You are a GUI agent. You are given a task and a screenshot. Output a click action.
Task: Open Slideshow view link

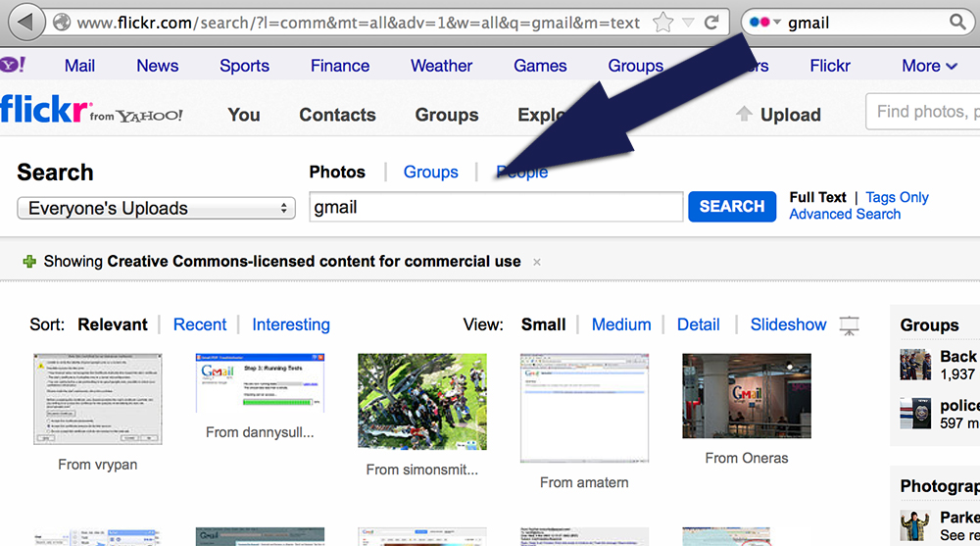(788, 324)
